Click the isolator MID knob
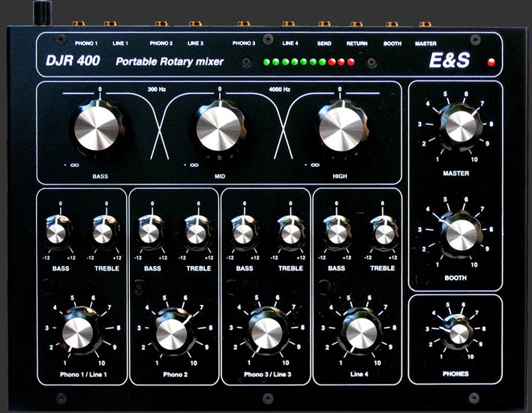 click(218, 128)
